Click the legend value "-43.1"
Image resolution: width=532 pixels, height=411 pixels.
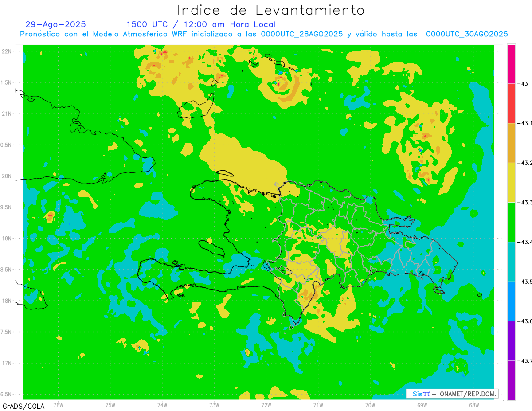(x=525, y=123)
